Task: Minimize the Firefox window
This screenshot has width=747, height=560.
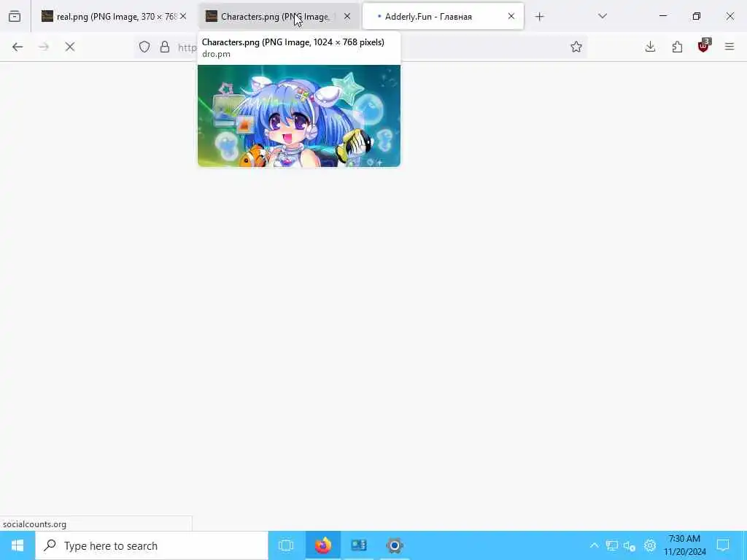Action: coord(663,17)
